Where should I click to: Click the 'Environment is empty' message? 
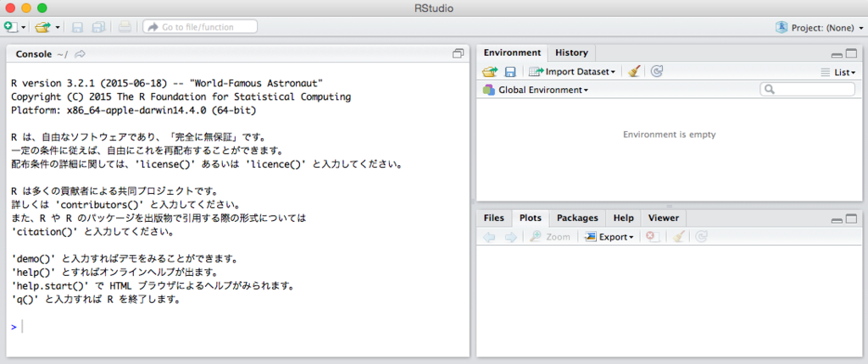click(670, 135)
